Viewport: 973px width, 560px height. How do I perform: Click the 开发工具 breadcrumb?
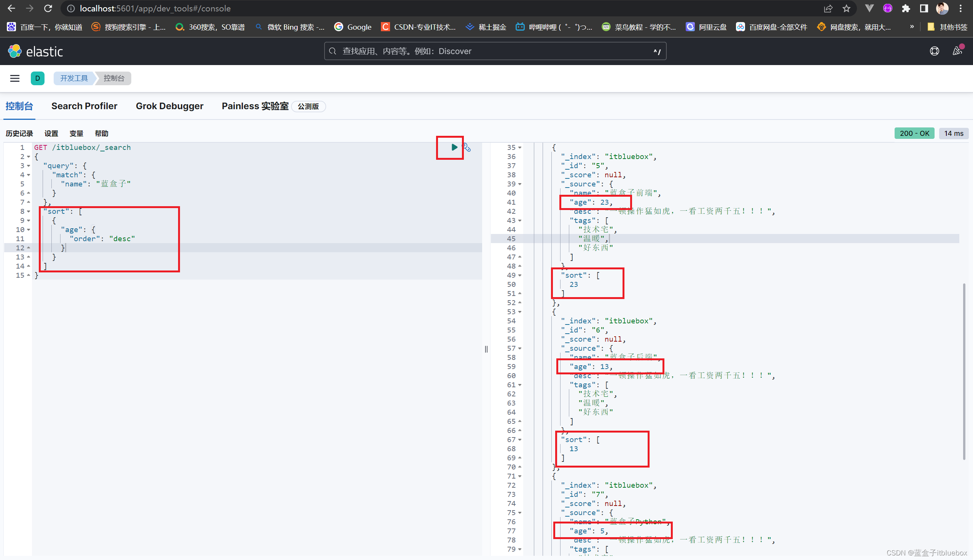pos(74,78)
